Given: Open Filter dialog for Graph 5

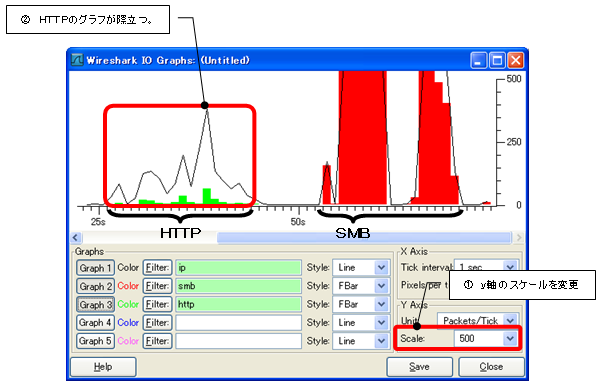Looking at the screenshot, I should [x=157, y=341].
